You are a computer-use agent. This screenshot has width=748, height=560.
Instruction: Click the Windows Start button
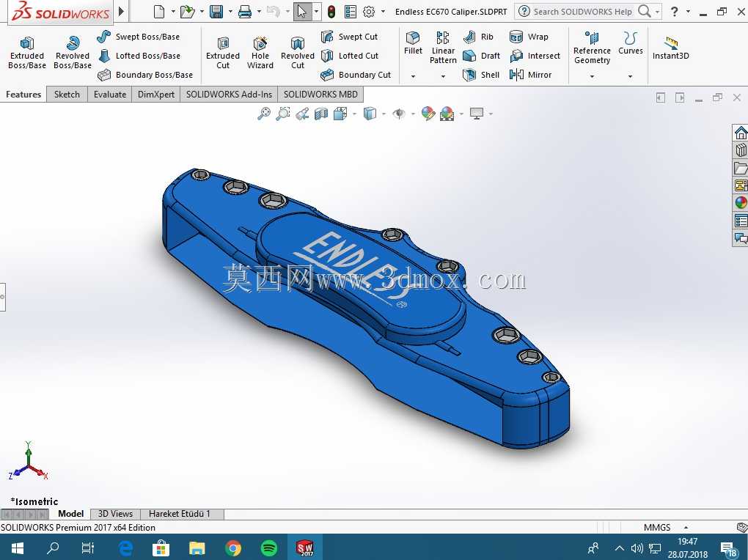click(17, 548)
